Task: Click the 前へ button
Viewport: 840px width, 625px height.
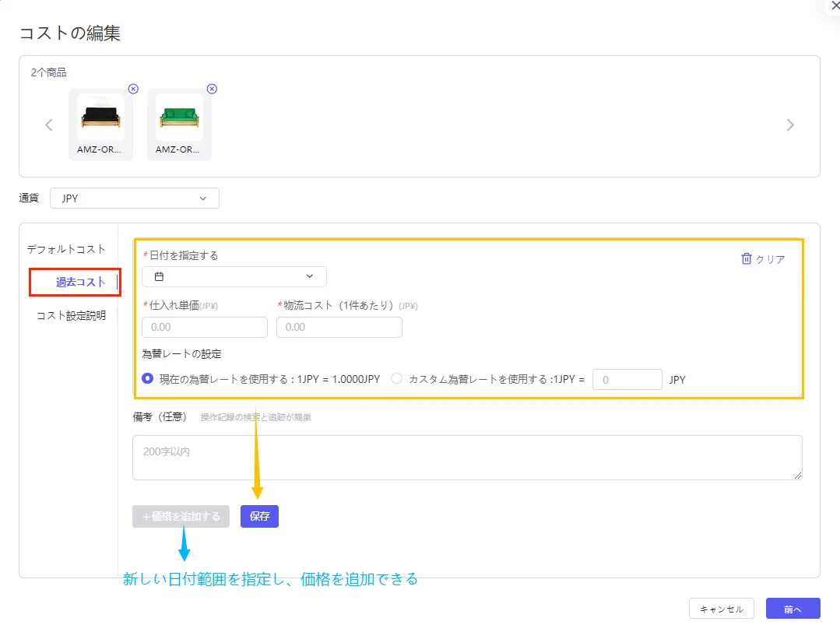Action: 793,609
